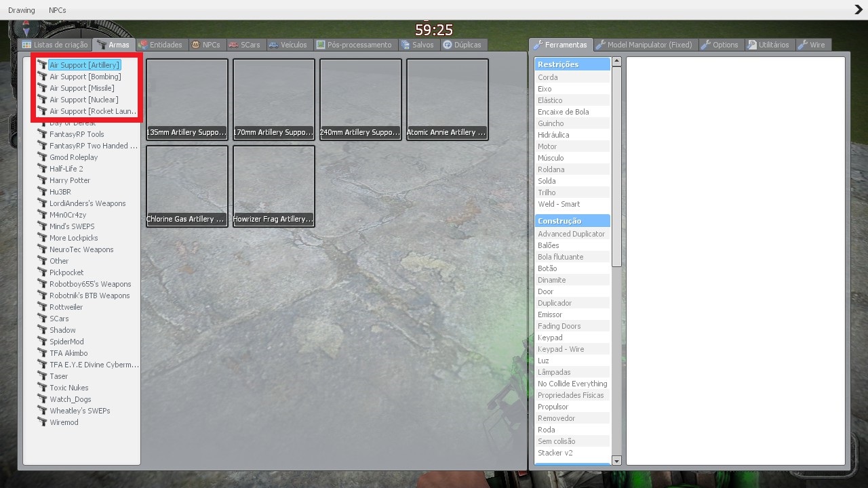Choose the Howitzer Frag Artillery weapon
Viewport: 868px width, 488px height.
click(x=274, y=186)
